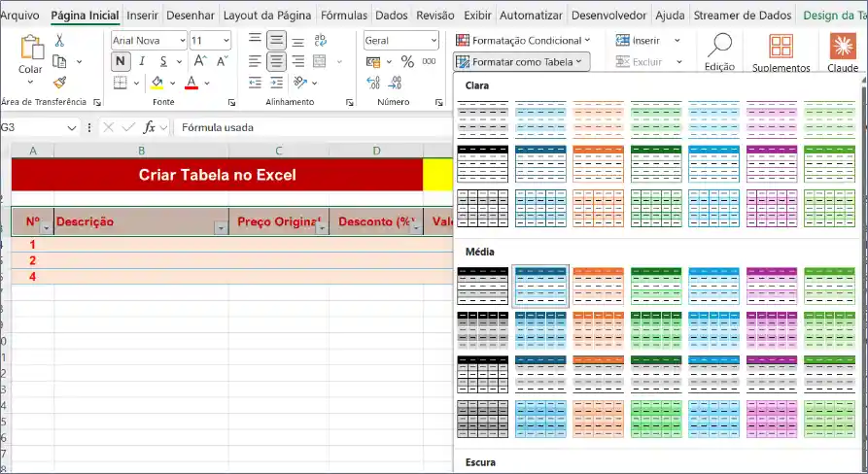Toggle Middle Align vertical alignment
Viewport: 868px width, 474px height.
(x=276, y=40)
